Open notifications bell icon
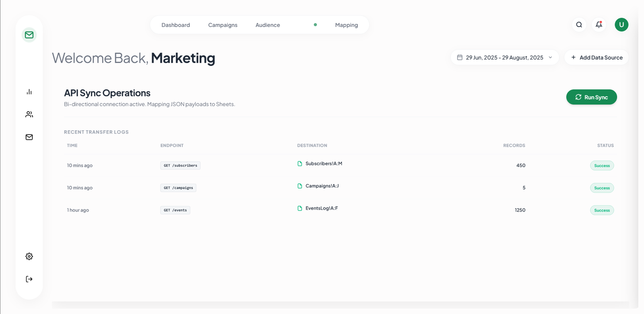644x314 pixels. (x=599, y=25)
